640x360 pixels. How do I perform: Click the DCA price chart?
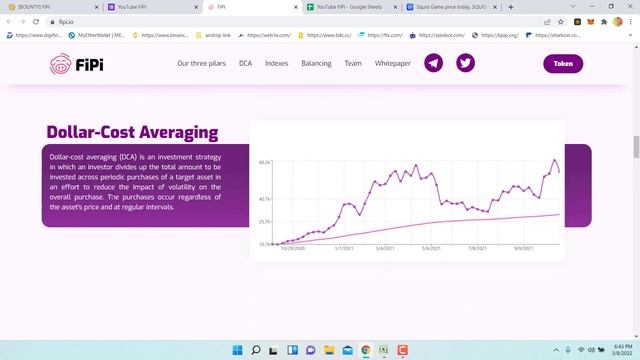407,191
